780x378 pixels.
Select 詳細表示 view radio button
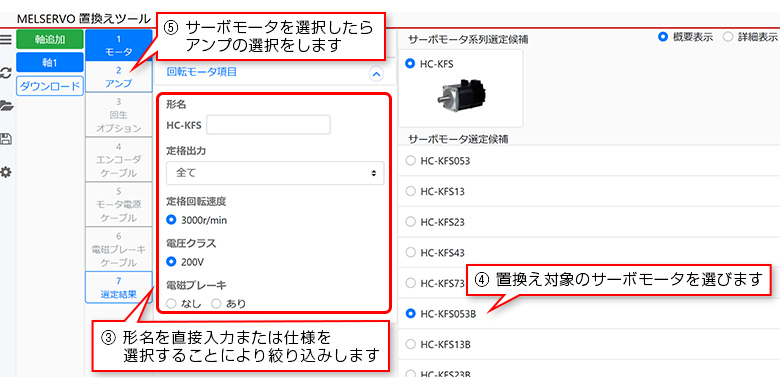tap(728, 37)
